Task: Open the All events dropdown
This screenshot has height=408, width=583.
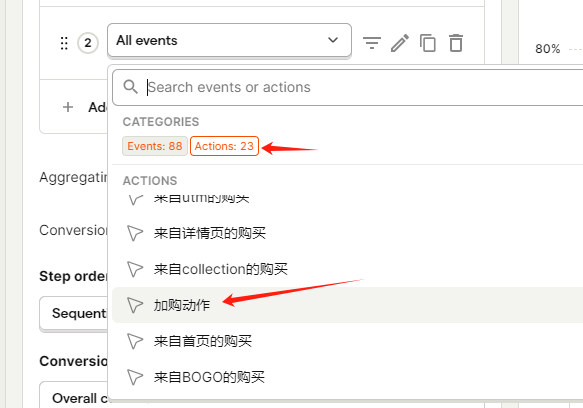Action: (x=229, y=41)
